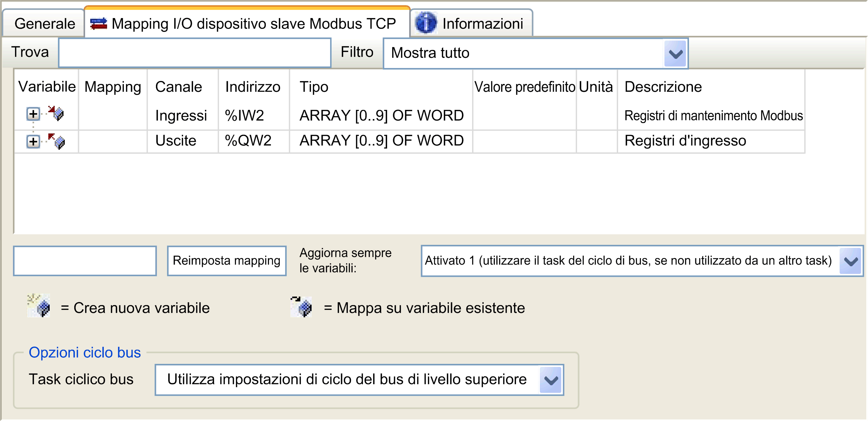Expand the Ingressi row tree node

tap(33, 114)
